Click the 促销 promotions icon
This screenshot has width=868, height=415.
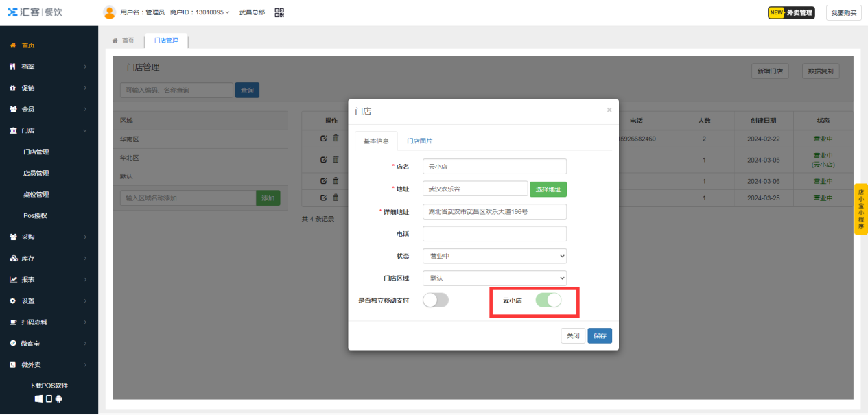click(12, 87)
